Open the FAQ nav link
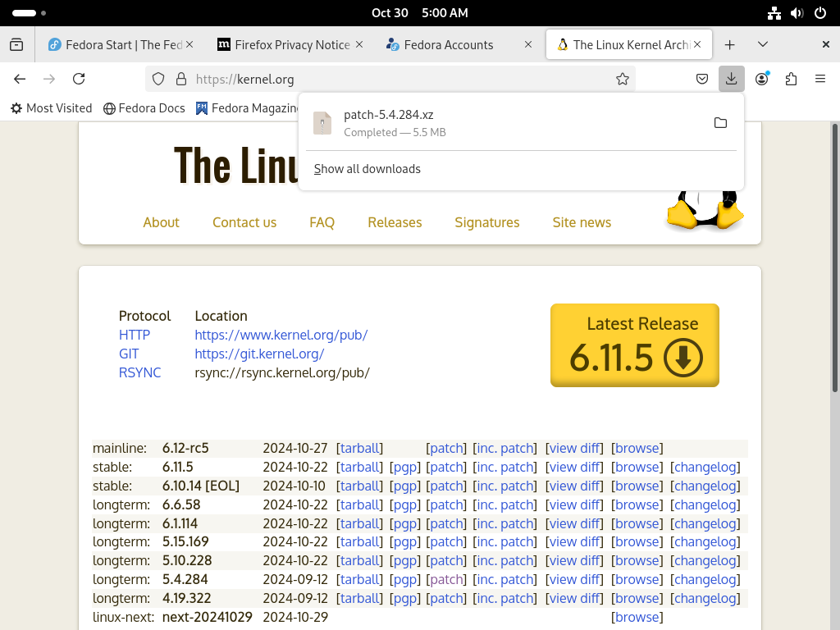The width and height of the screenshot is (840, 630). 322,223
